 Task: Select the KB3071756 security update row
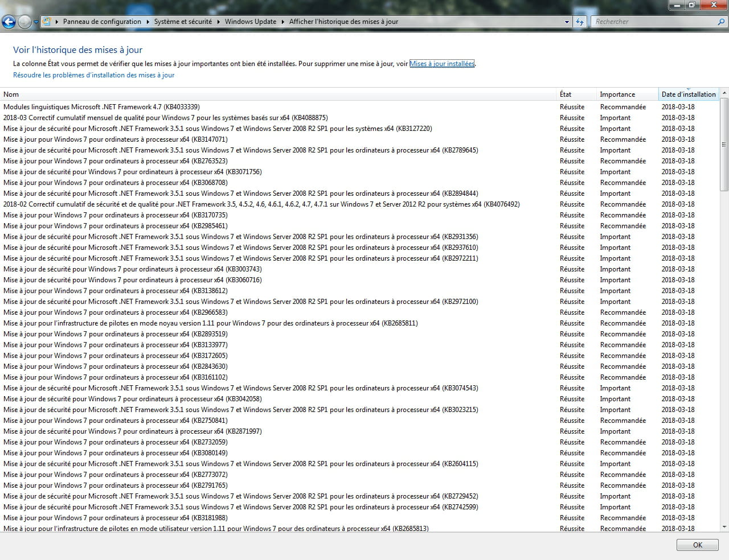click(360, 172)
